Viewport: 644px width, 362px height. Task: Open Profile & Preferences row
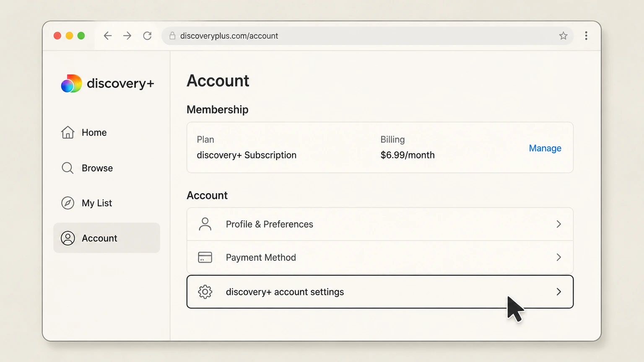(380, 224)
